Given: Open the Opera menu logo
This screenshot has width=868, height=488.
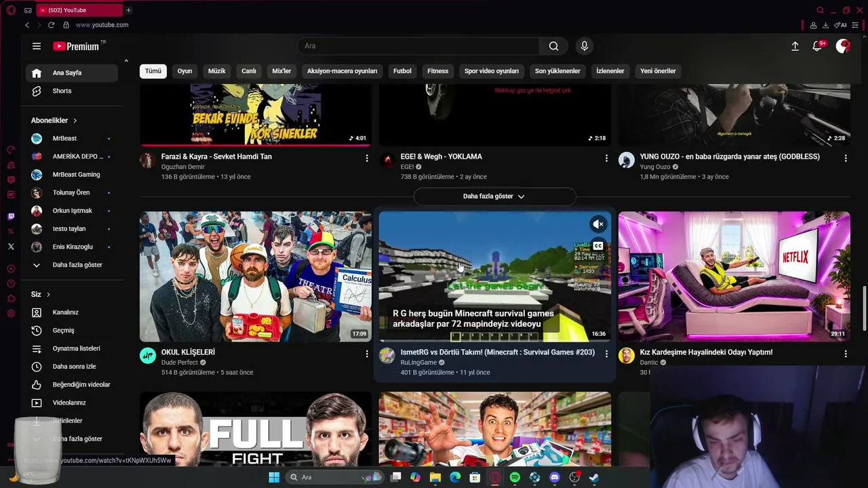Looking at the screenshot, I should pyautogui.click(x=11, y=10).
